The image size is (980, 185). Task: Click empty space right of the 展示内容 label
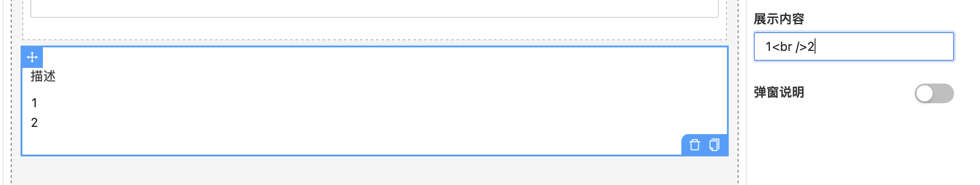coord(876,19)
